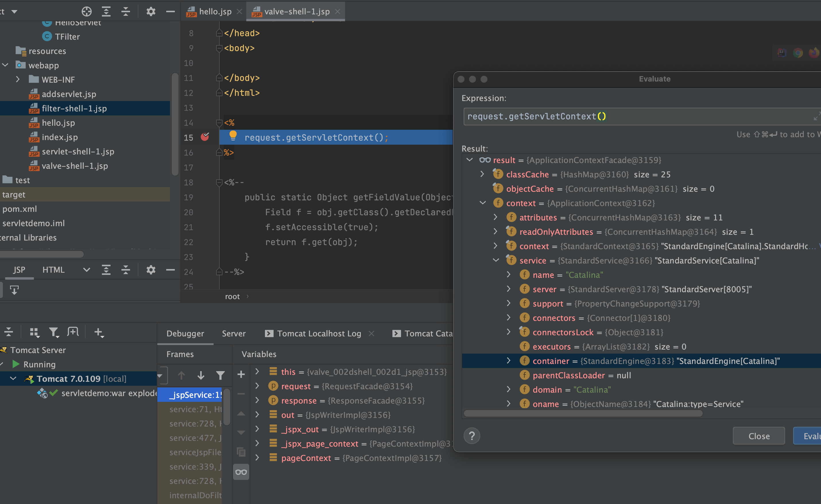The height and width of the screenshot is (504, 821).
Task: Toggle show watches glasses icon
Action: (x=241, y=472)
